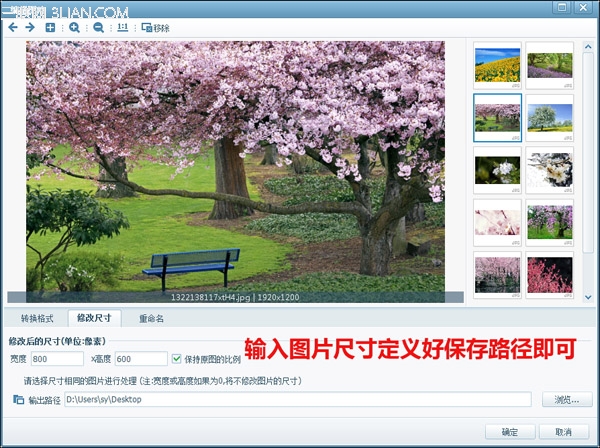
Task: Click the 移除 remove button in toolbar
Action: click(155, 28)
